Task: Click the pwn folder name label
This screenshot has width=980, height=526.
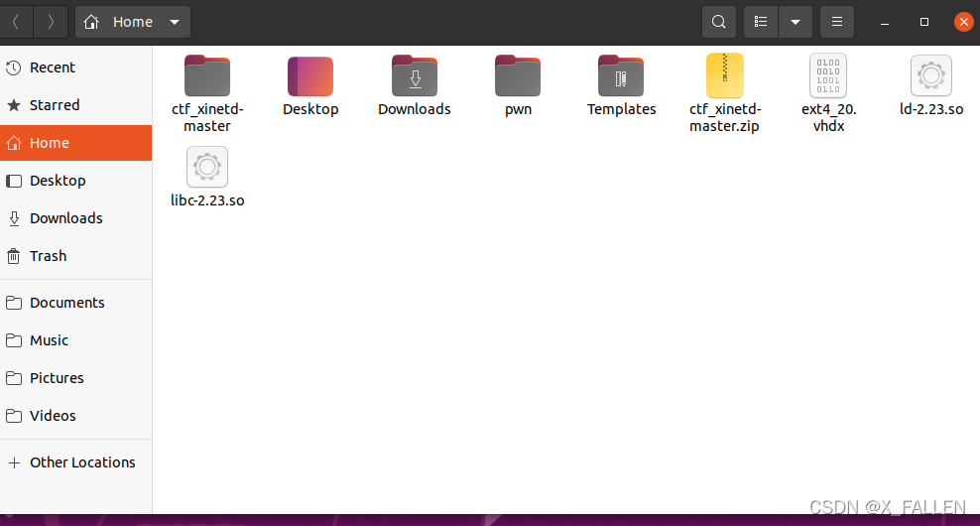Action: click(x=518, y=110)
